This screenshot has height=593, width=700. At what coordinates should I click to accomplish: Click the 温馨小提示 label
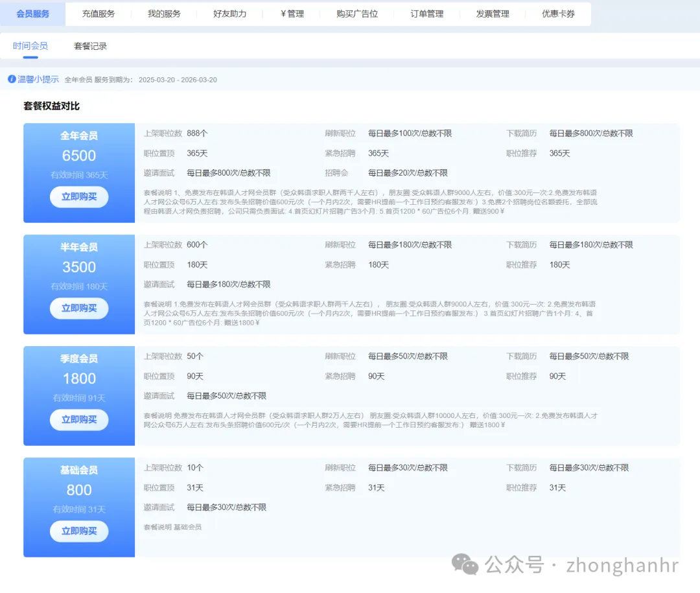point(38,79)
